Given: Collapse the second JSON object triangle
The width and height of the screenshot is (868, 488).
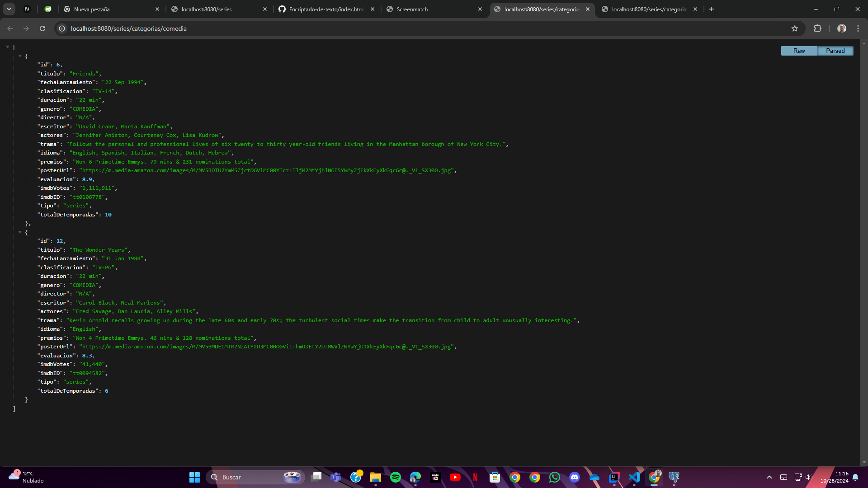Looking at the screenshot, I should click(x=20, y=232).
